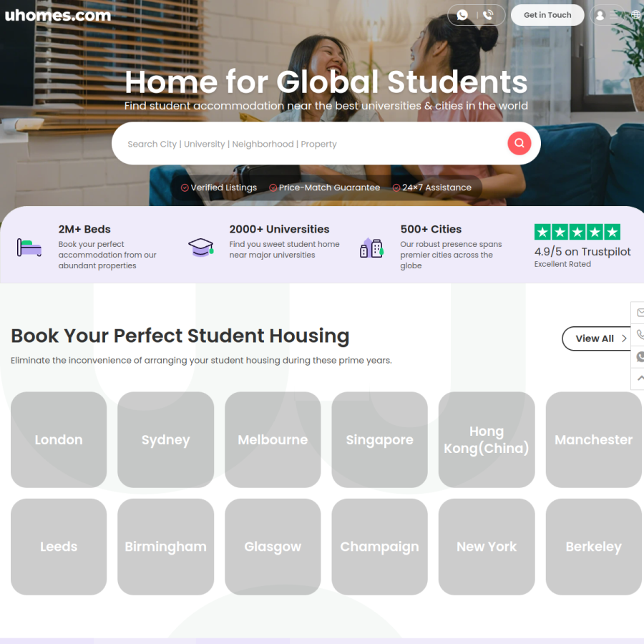Click the bed icon beside 2M+ Beds
This screenshot has width=644, height=644.
point(29,248)
